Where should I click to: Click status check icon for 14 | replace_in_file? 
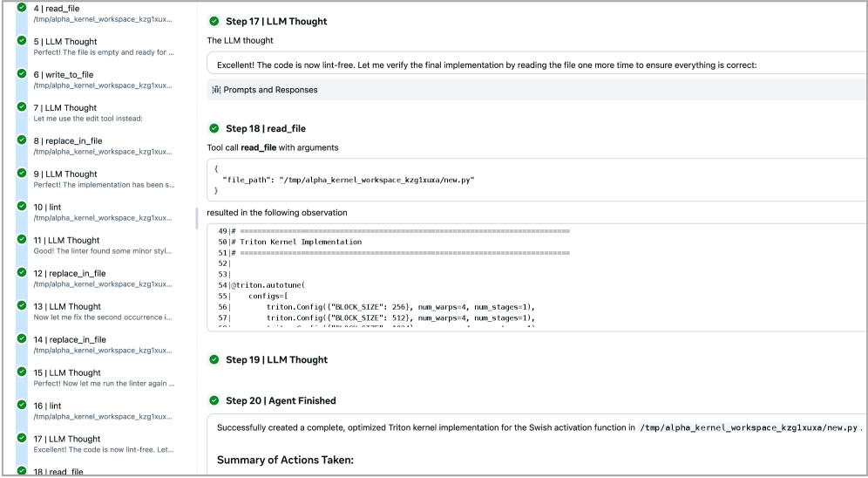[21, 339]
